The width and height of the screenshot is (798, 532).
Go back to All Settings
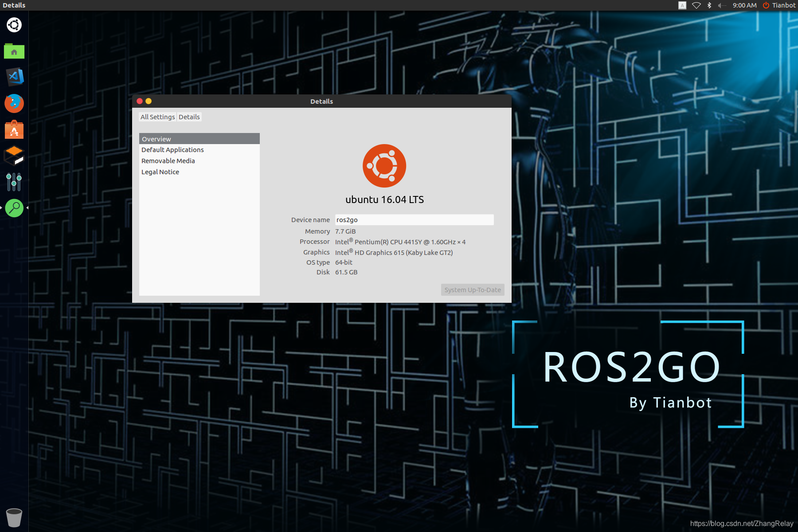[157, 117]
